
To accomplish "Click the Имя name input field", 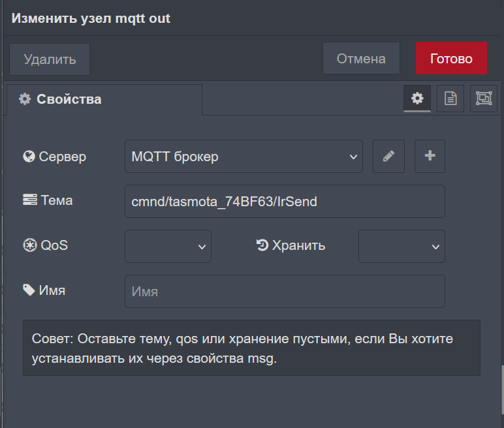I will pyautogui.click(x=285, y=292).
